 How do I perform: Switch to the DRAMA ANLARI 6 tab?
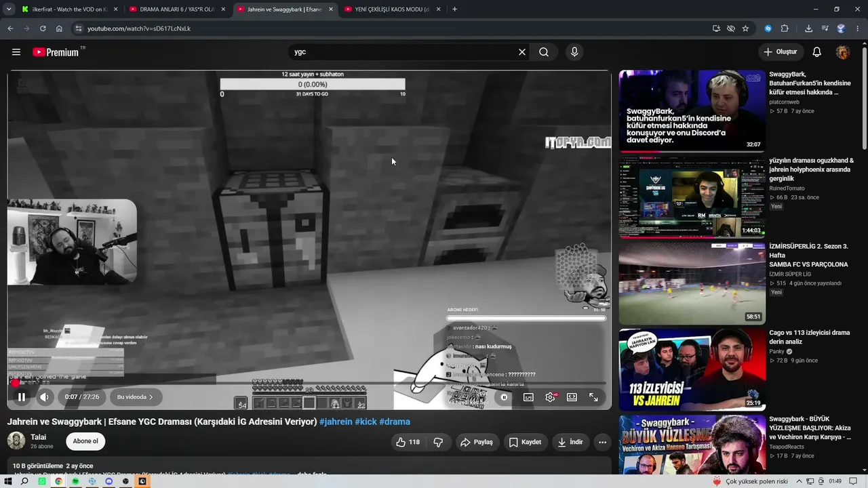tap(178, 9)
